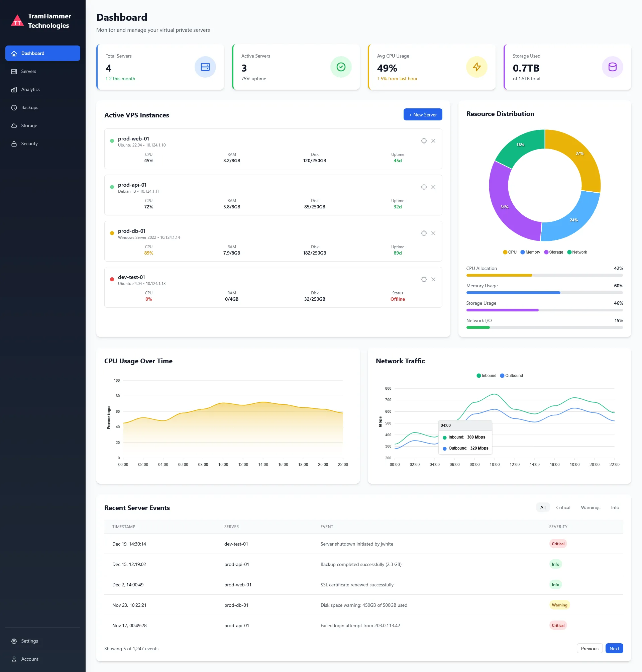
Task: Select the Failed login attempt event text
Action: pyautogui.click(x=360, y=626)
